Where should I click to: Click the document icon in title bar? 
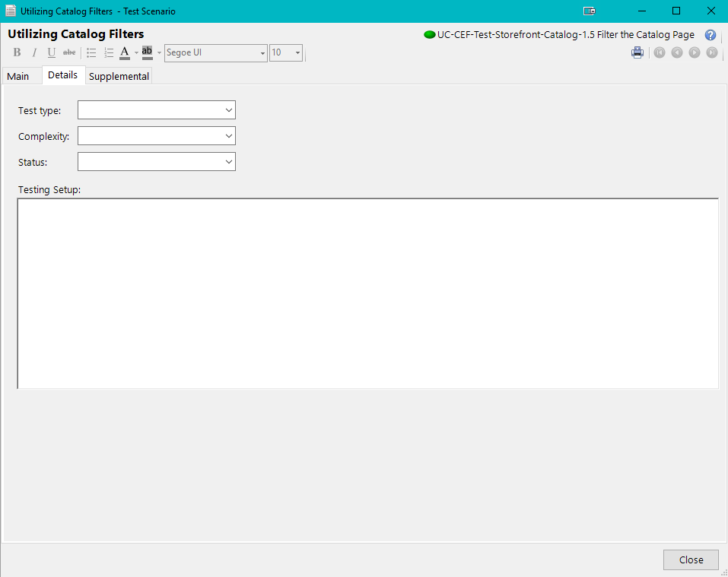[x=10, y=11]
